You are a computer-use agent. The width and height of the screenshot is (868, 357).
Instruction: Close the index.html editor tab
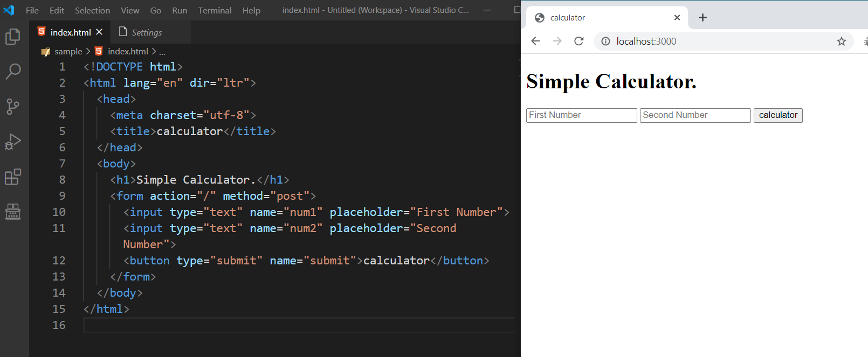99,32
